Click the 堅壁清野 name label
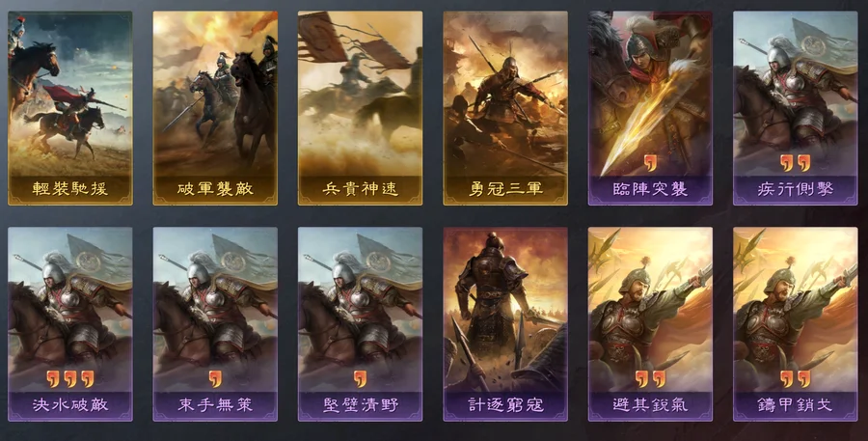 click(360, 405)
